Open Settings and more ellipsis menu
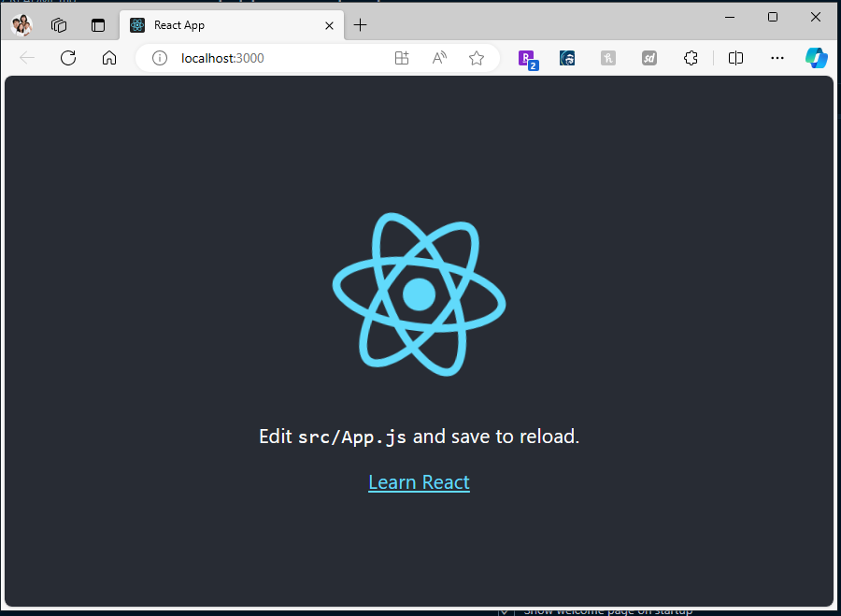 point(777,58)
